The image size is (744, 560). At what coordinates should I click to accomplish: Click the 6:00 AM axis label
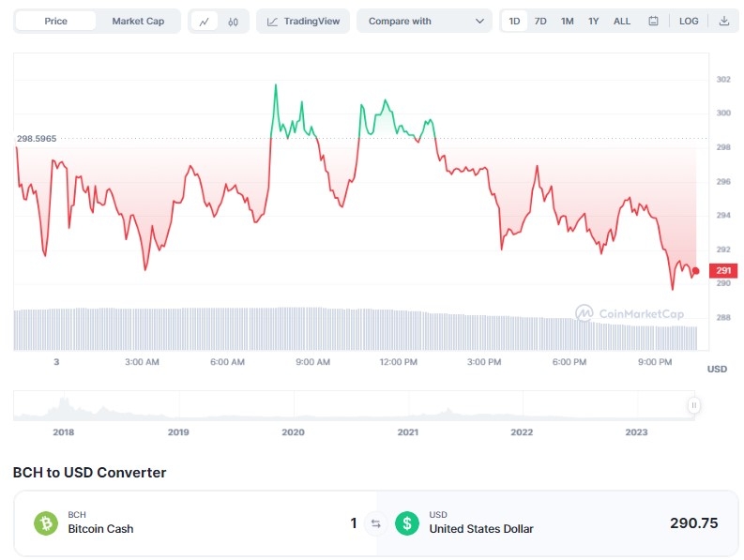pyautogui.click(x=228, y=362)
